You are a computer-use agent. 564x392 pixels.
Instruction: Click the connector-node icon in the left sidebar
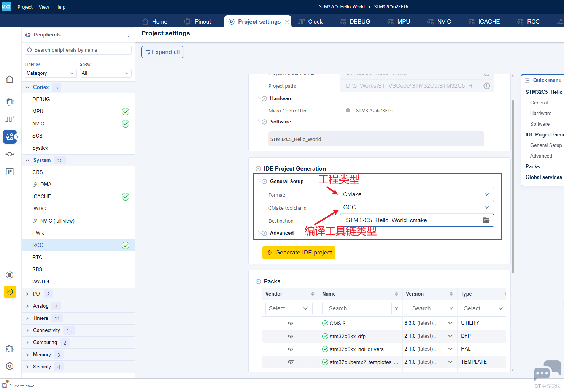tap(10, 154)
